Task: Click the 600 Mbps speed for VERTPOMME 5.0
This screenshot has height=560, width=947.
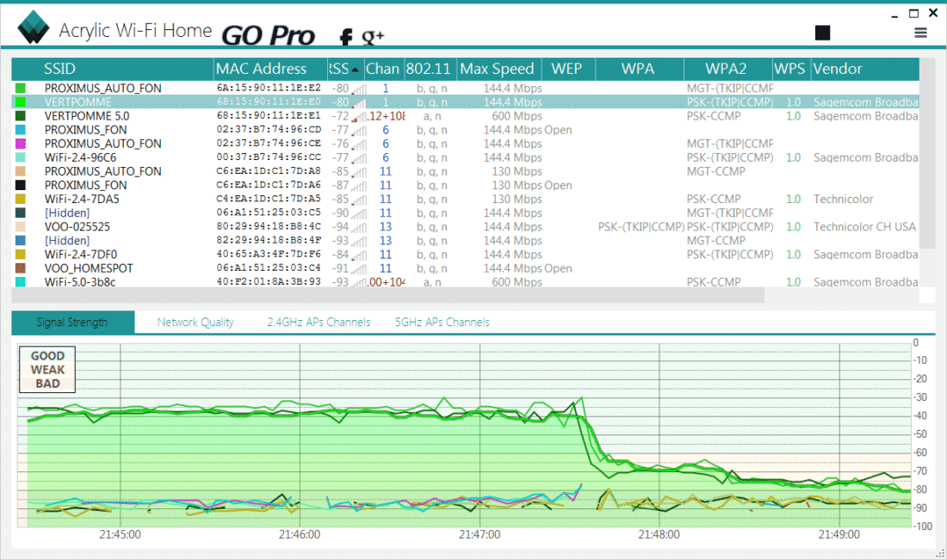Action: point(517,116)
